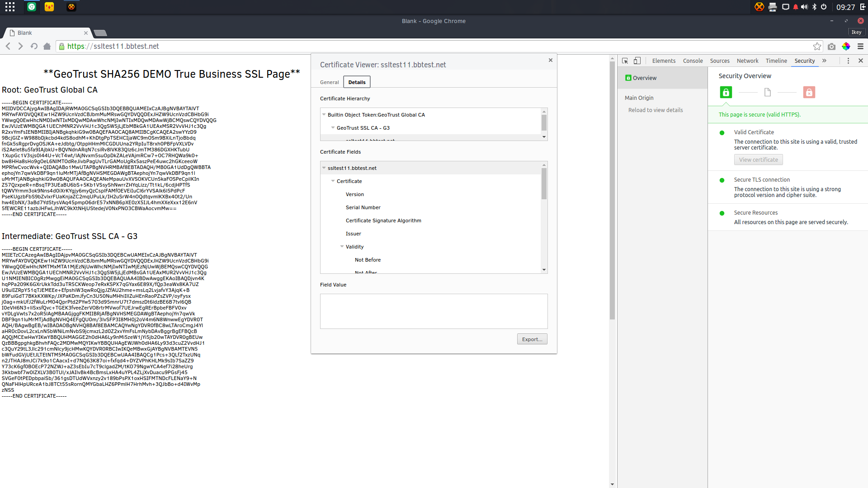Collapse Builtin Object Token:GeoTrust Global CA
The height and width of the screenshot is (488, 868).
[324, 114]
